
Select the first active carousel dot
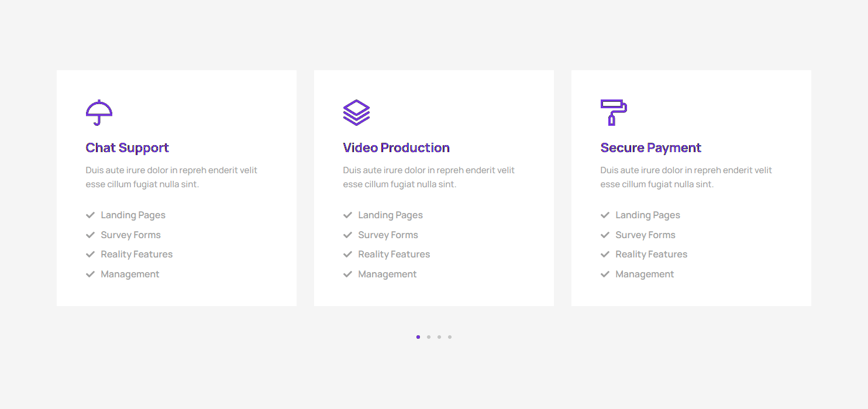(x=418, y=337)
